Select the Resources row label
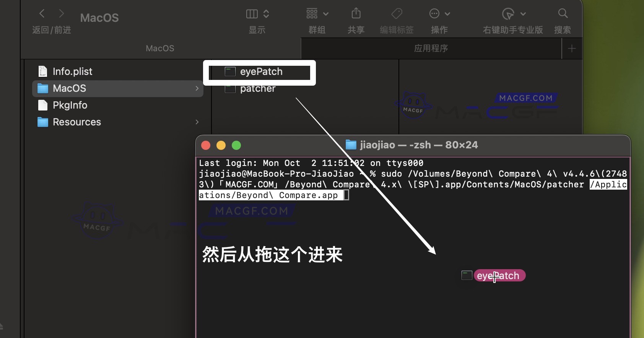Image resolution: width=644 pixels, height=338 pixels. click(x=77, y=122)
